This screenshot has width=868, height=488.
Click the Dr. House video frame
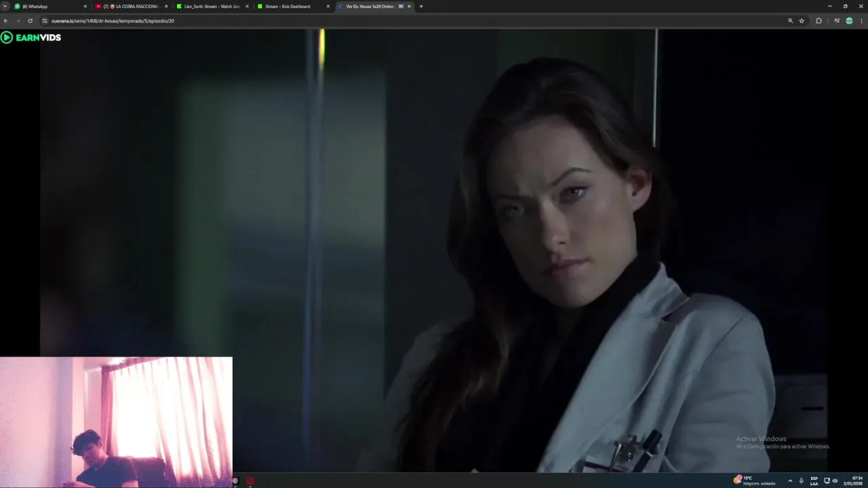[434, 251]
